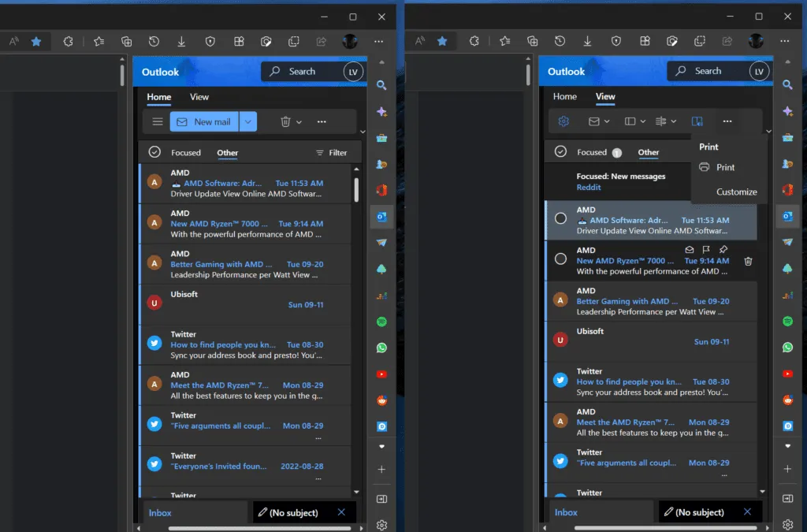
Task: Open the blue settings gear in the View toolbar
Action: tap(563, 121)
